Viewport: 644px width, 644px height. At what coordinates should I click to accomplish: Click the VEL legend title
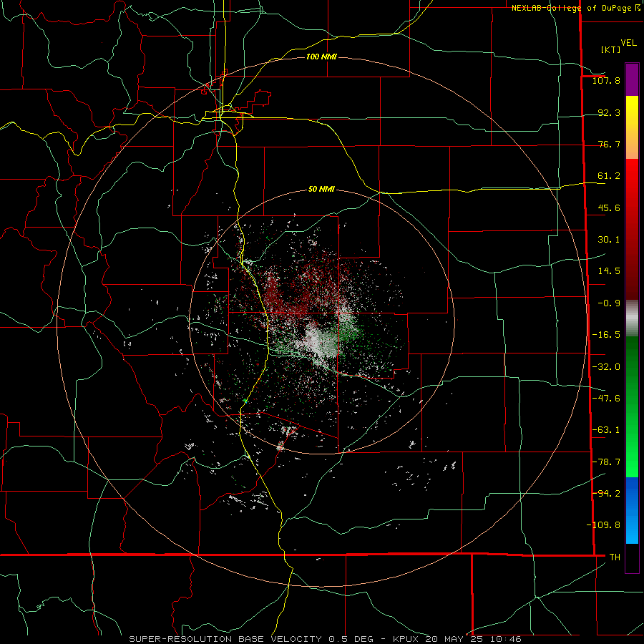[x=628, y=43]
